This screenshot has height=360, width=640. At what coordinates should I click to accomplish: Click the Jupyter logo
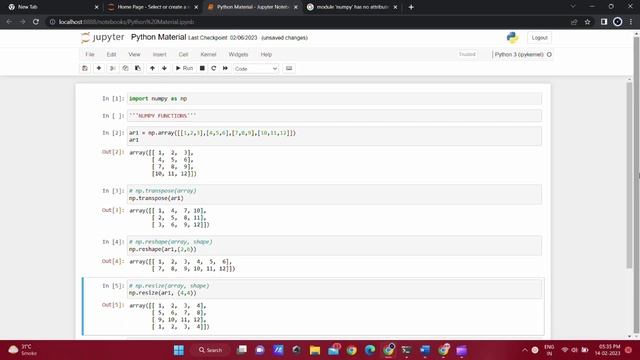(103, 38)
